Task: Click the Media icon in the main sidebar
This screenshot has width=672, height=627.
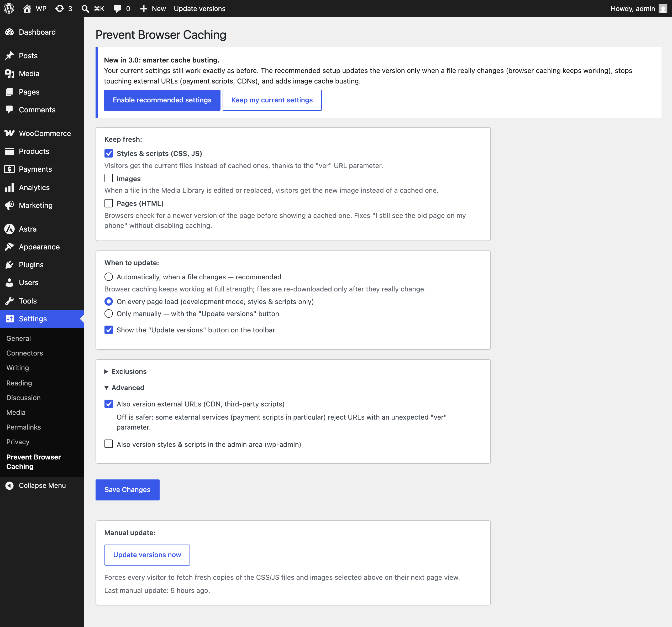Action: pyautogui.click(x=9, y=74)
